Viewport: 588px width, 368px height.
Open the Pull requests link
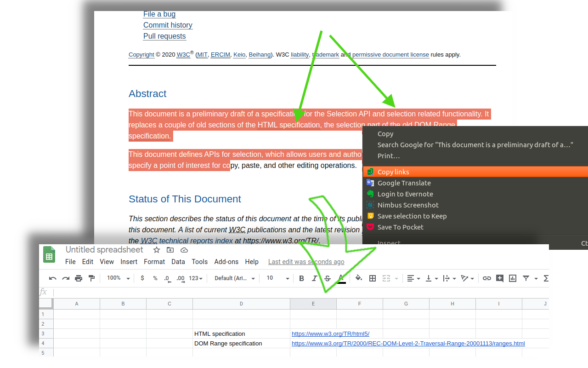(x=164, y=36)
